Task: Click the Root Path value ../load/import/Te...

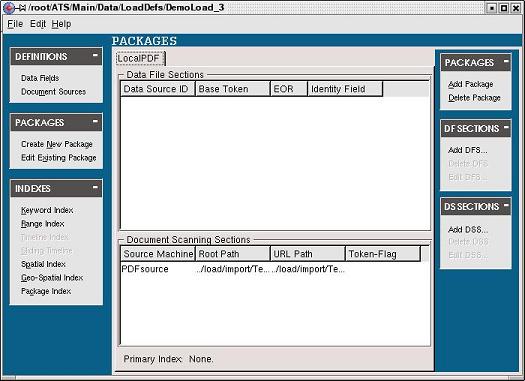Action: tap(233, 269)
